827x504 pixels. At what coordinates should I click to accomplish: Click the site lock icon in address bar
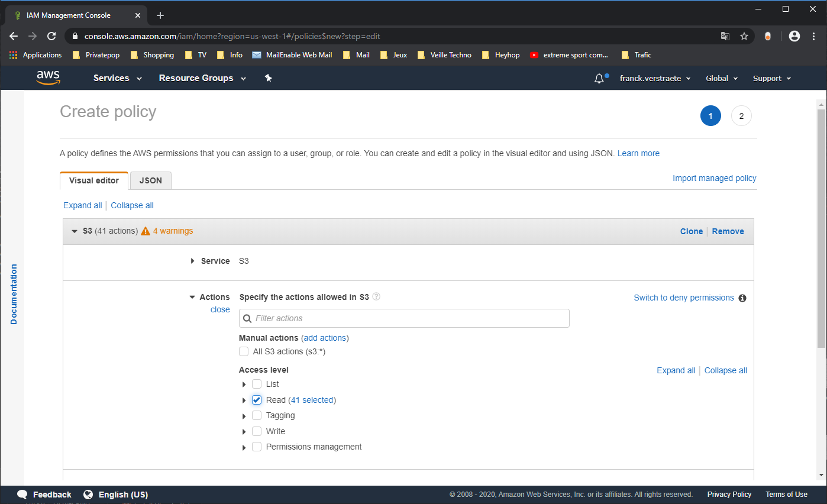tap(75, 36)
